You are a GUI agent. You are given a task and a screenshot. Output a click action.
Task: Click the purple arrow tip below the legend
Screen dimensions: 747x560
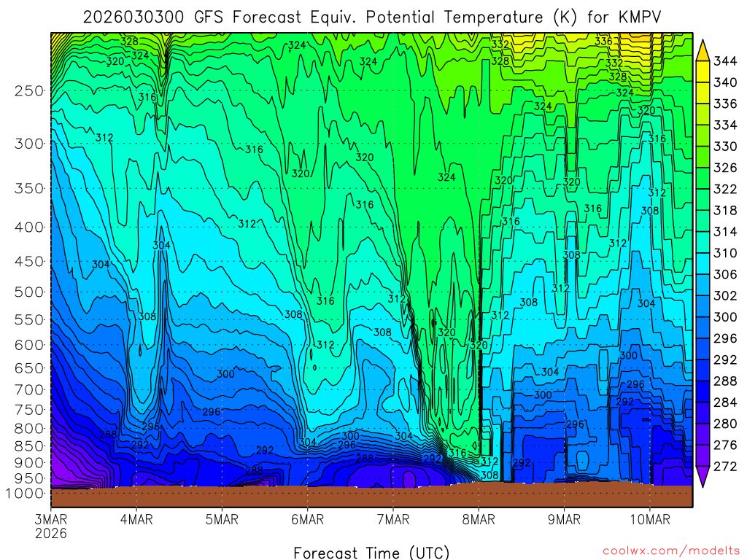point(703,476)
